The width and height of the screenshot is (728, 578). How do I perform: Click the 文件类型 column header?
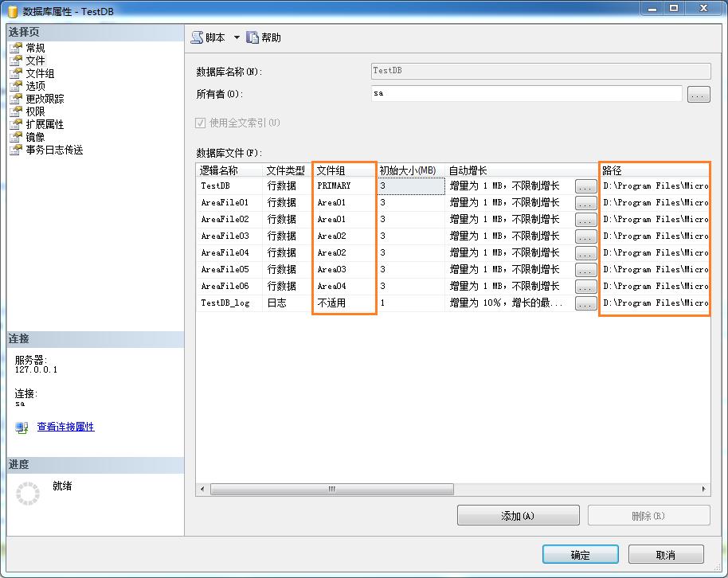288,170
